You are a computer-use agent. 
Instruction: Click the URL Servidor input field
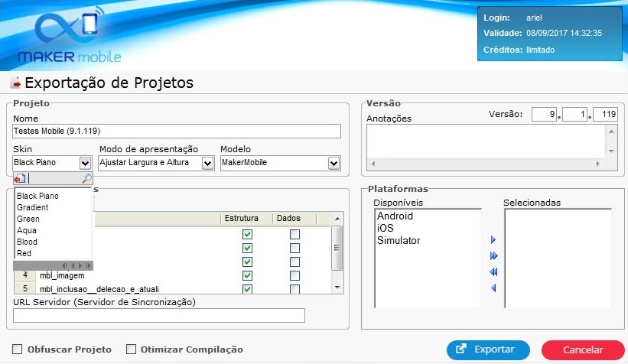(159, 316)
